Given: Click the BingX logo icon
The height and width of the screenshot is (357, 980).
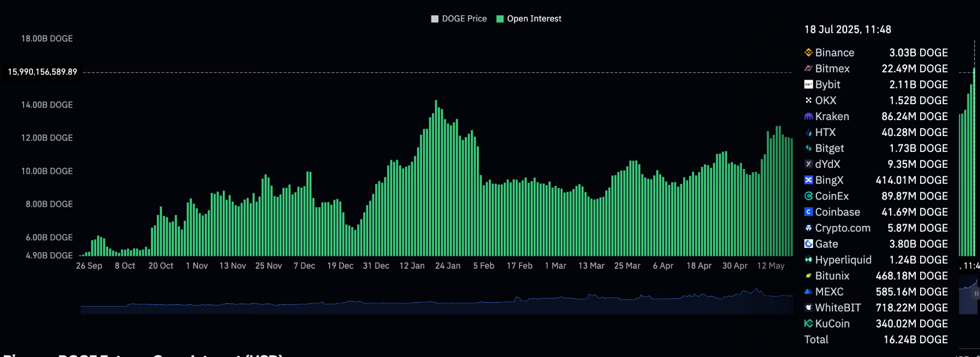Looking at the screenshot, I should tap(808, 180).
